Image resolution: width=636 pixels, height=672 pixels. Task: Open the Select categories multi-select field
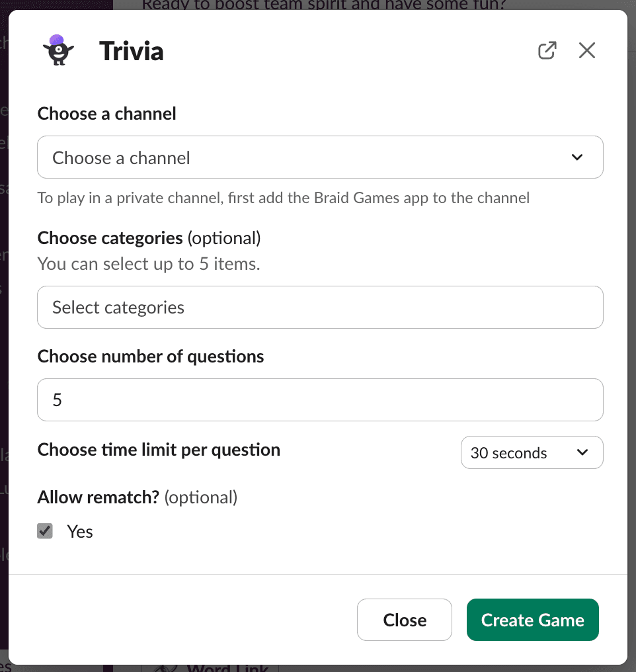point(320,308)
